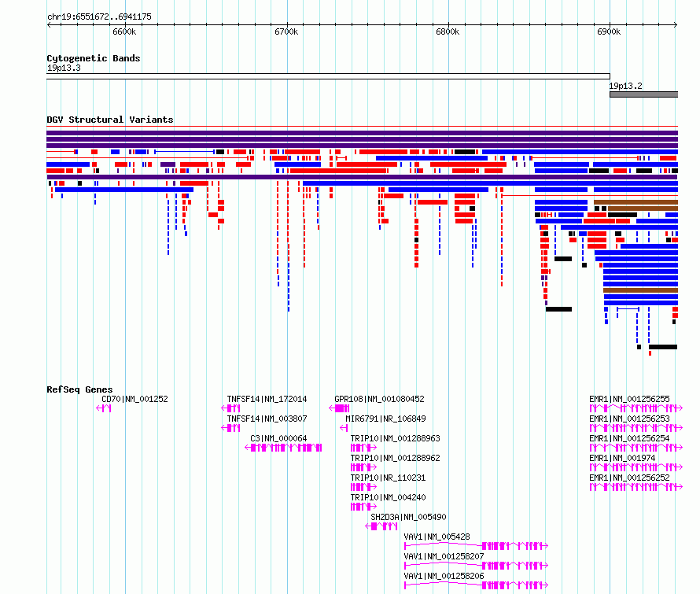Click the TNFSF14 NM_003807 transcript glyph
Viewport: 700px width, 594px height.
(x=230, y=428)
